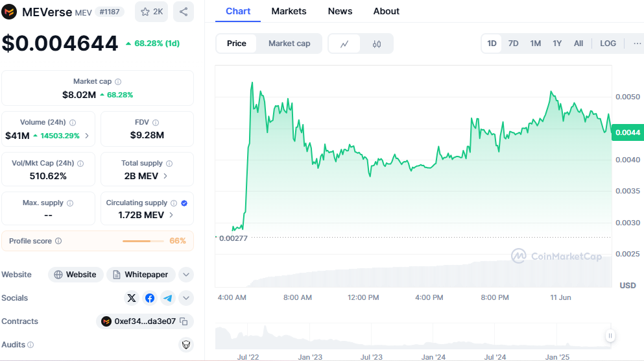Copy the contract address icon
The image size is (644, 361).
click(x=184, y=321)
